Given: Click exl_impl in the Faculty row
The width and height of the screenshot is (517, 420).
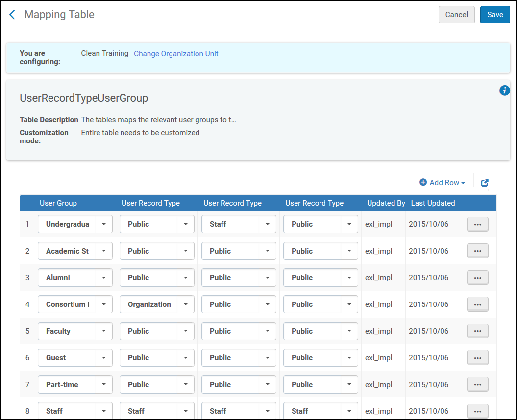Looking at the screenshot, I should (378, 331).
